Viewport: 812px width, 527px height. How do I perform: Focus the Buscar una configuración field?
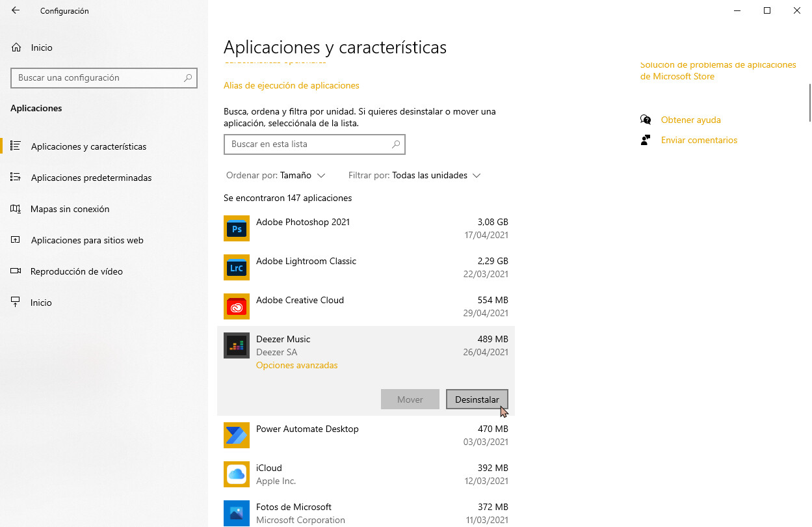(x=104, y=77)
